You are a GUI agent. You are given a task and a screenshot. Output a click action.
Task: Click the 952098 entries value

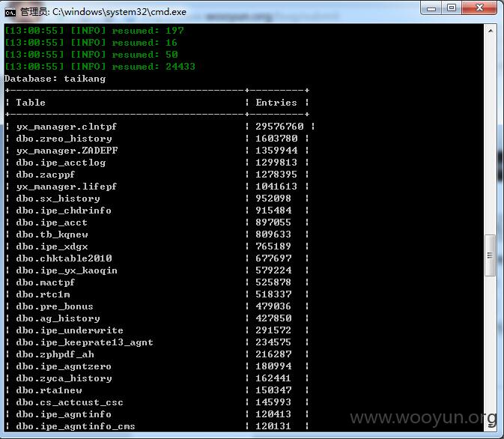(273, 199)
